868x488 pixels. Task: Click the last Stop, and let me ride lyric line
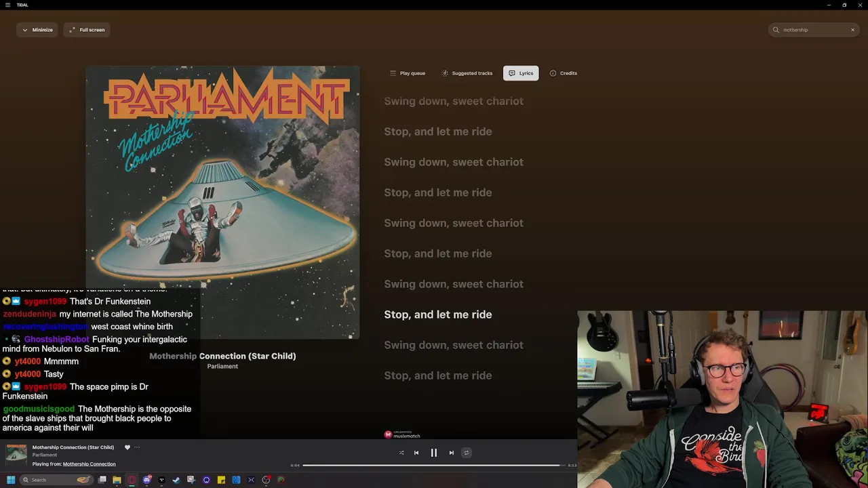(438, 375)
